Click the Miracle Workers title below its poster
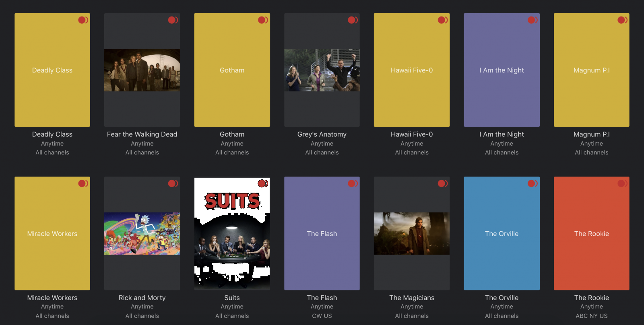This screenshot has height=325, width=644. pos(52,298)
